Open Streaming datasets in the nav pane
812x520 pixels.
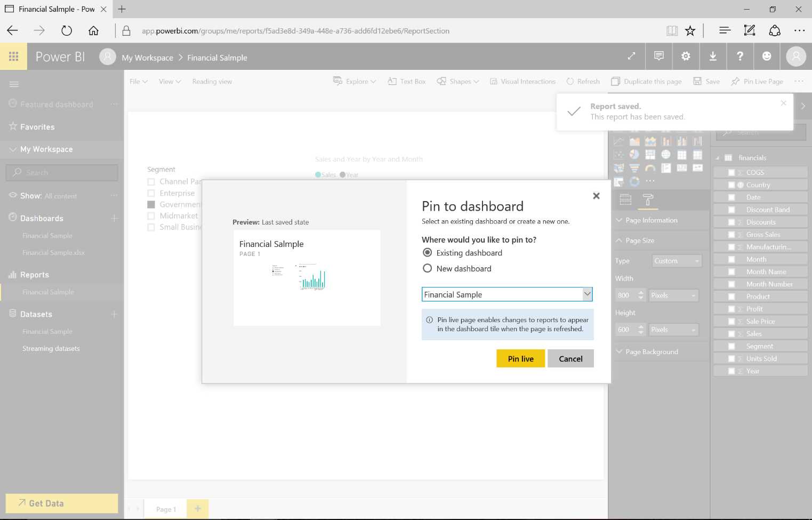point(51,348)
